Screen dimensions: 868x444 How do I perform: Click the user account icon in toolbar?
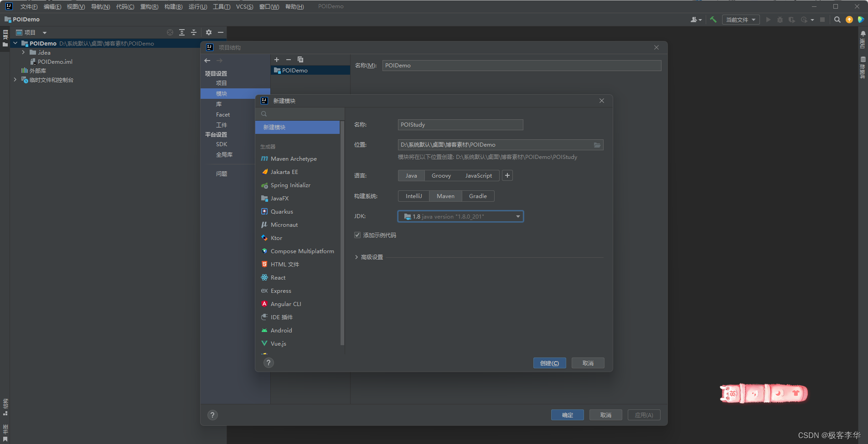(x=696, y=20)
